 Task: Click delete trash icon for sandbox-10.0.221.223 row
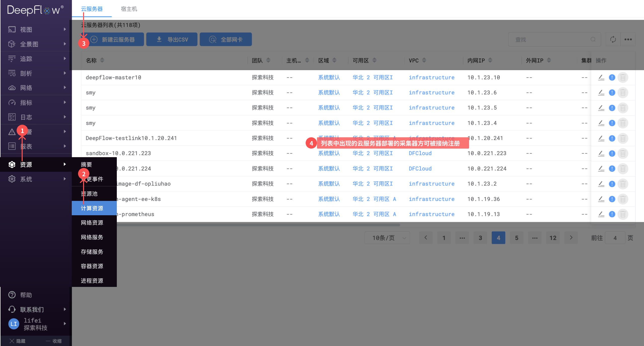coord(623,153)
